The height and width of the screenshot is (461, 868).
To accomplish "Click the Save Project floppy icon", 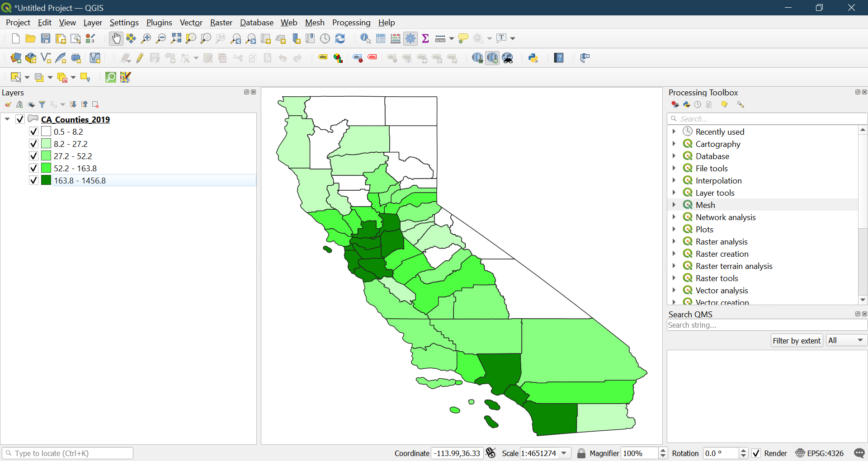I will 46,39.
